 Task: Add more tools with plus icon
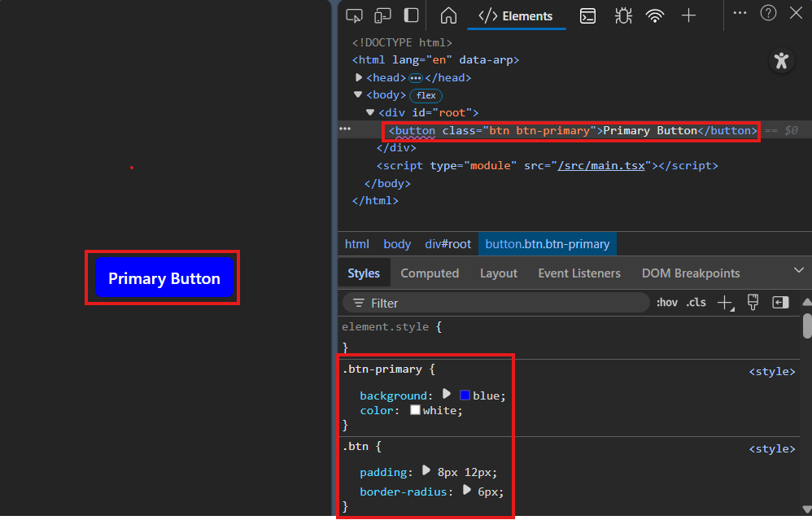coord(688,15)
